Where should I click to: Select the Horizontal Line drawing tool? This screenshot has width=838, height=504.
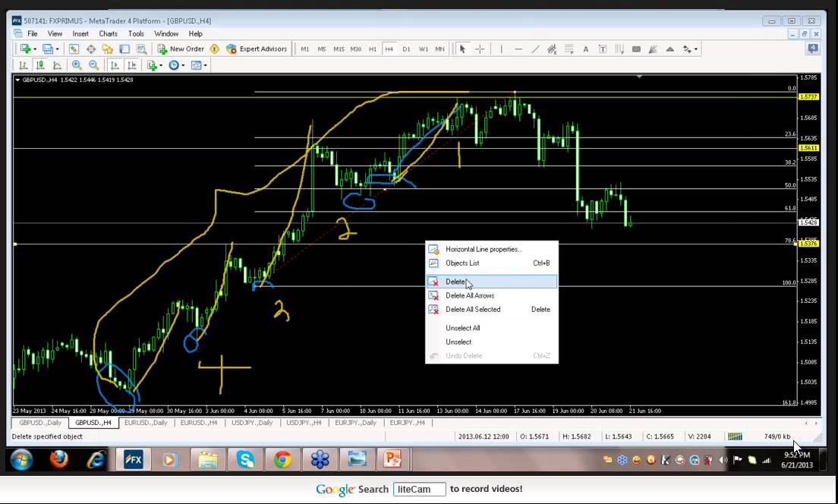pyautogui.click(x=518, y=49)
